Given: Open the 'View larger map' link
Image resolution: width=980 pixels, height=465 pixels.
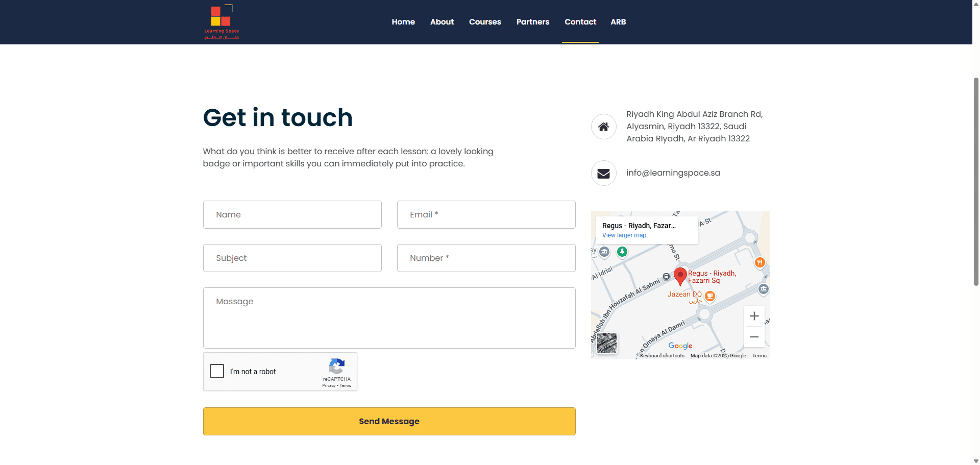Looking at the screenshot, I should pos(623,235).
